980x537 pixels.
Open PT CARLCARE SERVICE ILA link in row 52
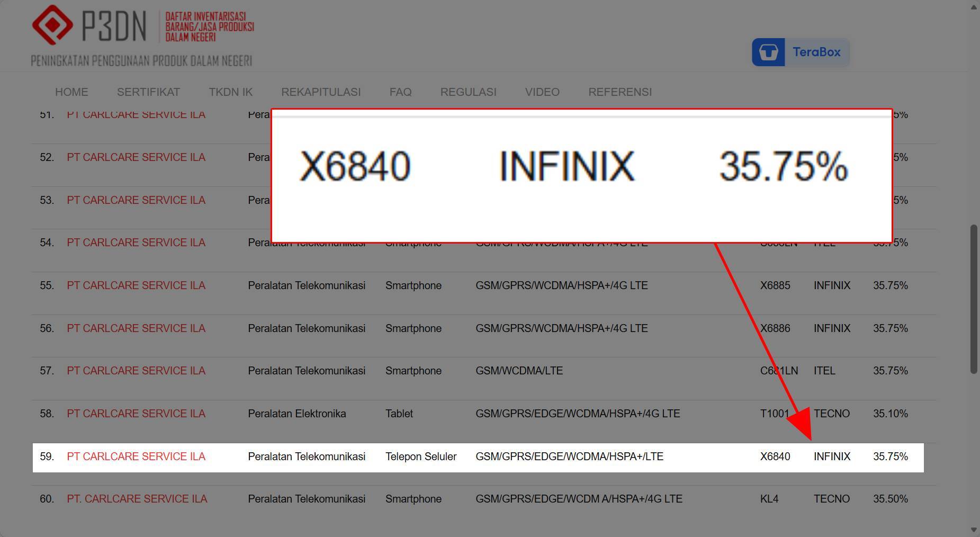(136, 157)
